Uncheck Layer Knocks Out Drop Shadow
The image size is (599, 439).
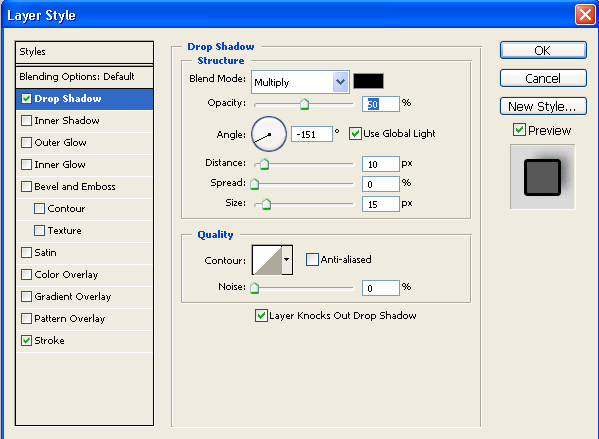coord(261,316)
